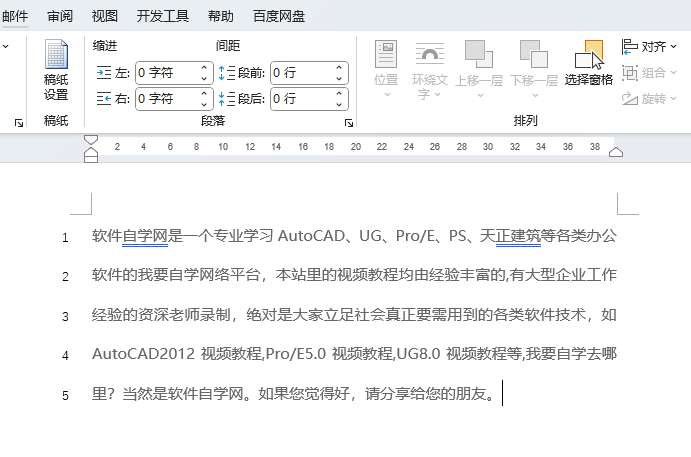Click the 段前 spacing before icon
The height and width of the screenshot is (457, 691).
click(x=227, y=73)
